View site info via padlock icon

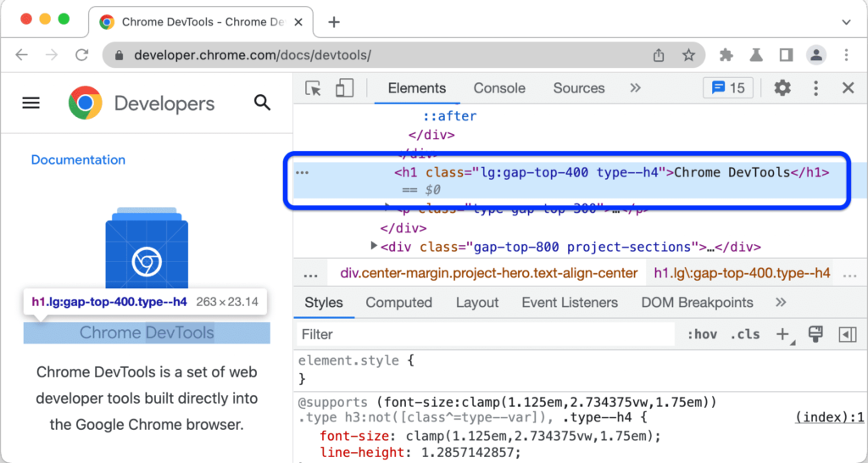tap(119, 55)
